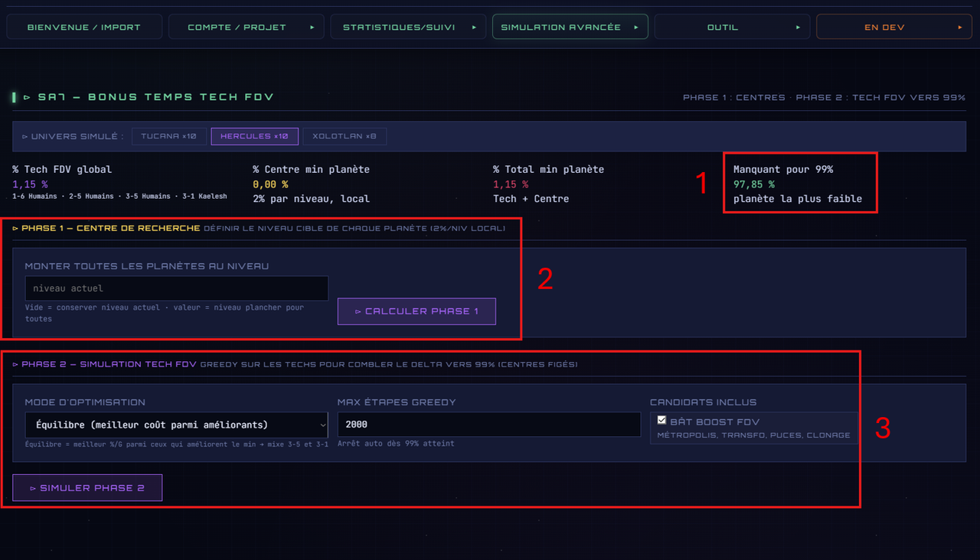The width and height of the screenshot is (980, 560).
Task: Click the '2% par niveau, local' label
Action: [311, 199]
